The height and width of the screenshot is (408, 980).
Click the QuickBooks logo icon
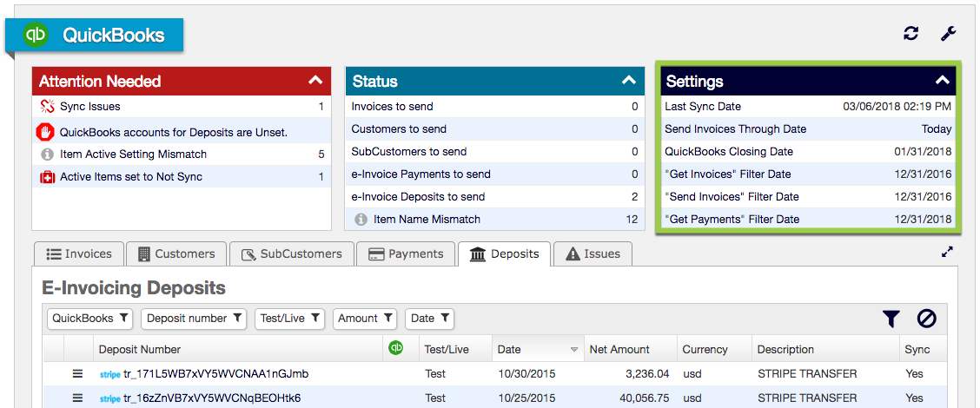pyautogui.click(x=36, y=35)
